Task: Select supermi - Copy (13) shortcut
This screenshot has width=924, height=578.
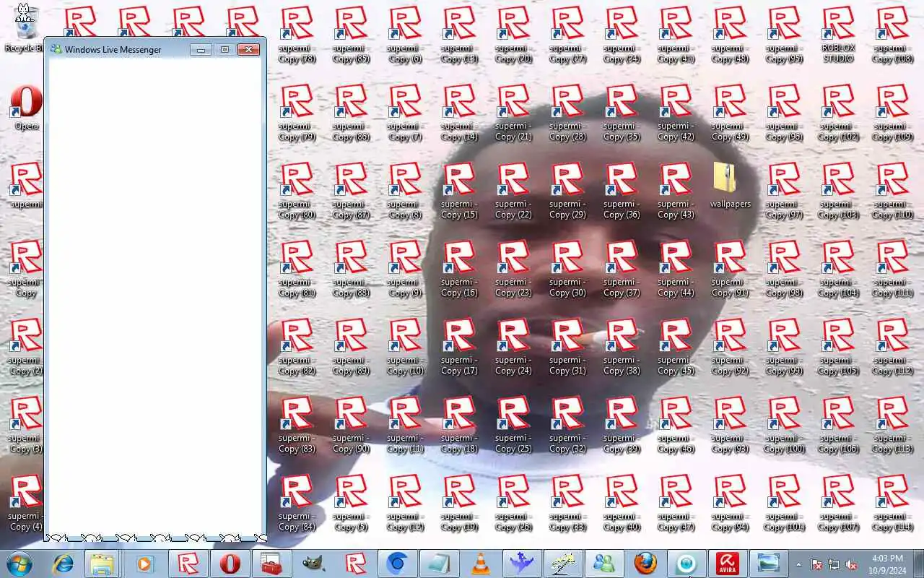Action: pos(460,34)
